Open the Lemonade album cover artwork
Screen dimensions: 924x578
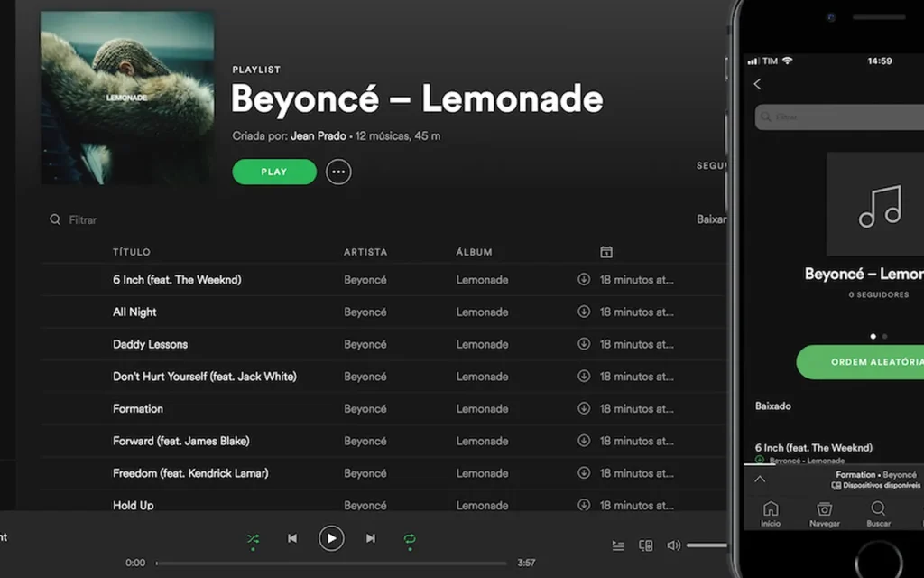127,98
